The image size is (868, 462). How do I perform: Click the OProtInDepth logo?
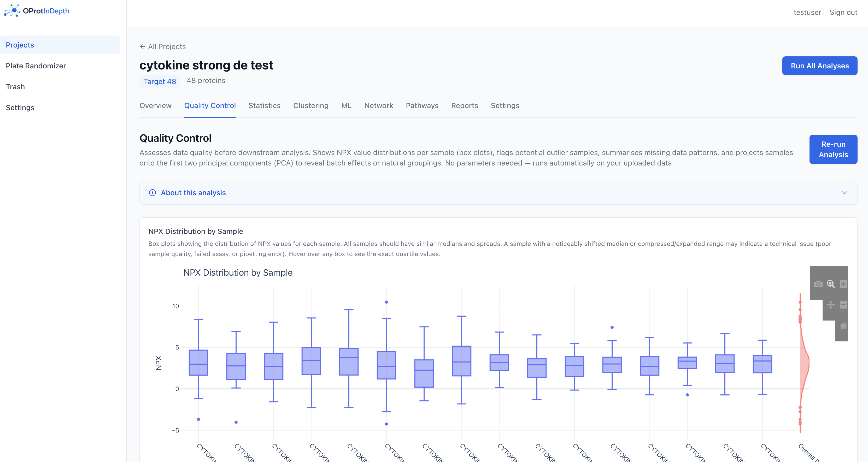36,11
